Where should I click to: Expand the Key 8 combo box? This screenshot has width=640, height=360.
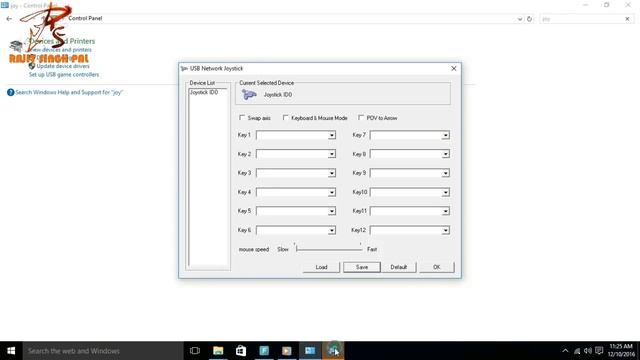tap(446, 154)
